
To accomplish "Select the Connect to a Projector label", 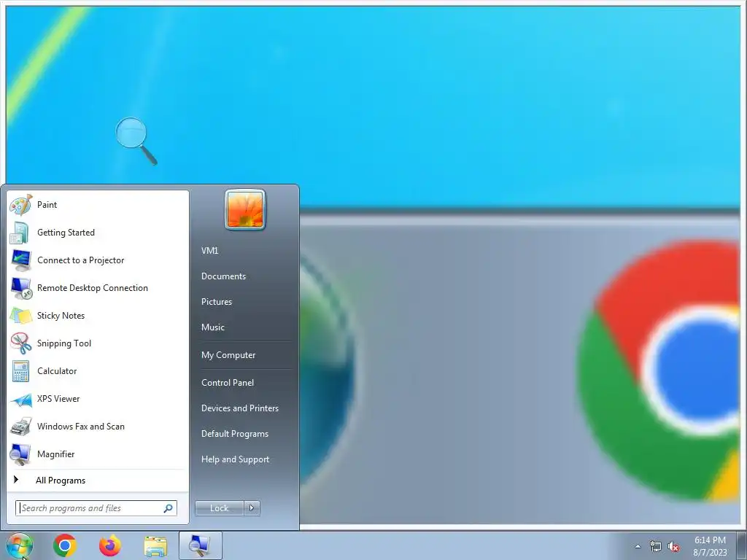I will click(x=80, y=260).
